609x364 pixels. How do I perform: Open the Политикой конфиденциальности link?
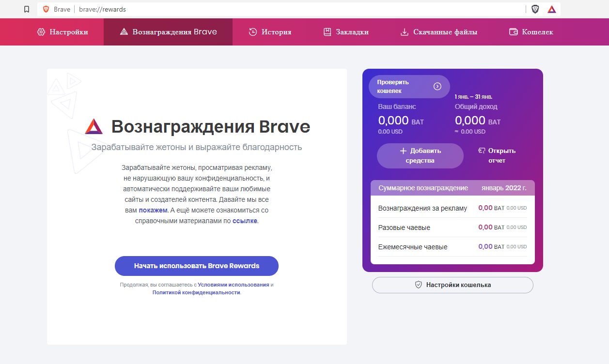pyautogui.click(x=196, y=292)
